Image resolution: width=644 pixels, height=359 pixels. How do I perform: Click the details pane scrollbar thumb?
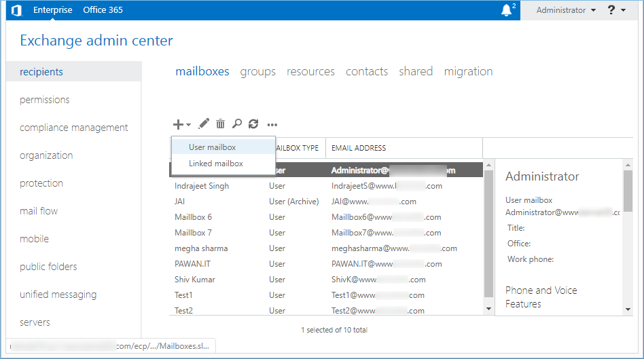[x=628, y=191]
